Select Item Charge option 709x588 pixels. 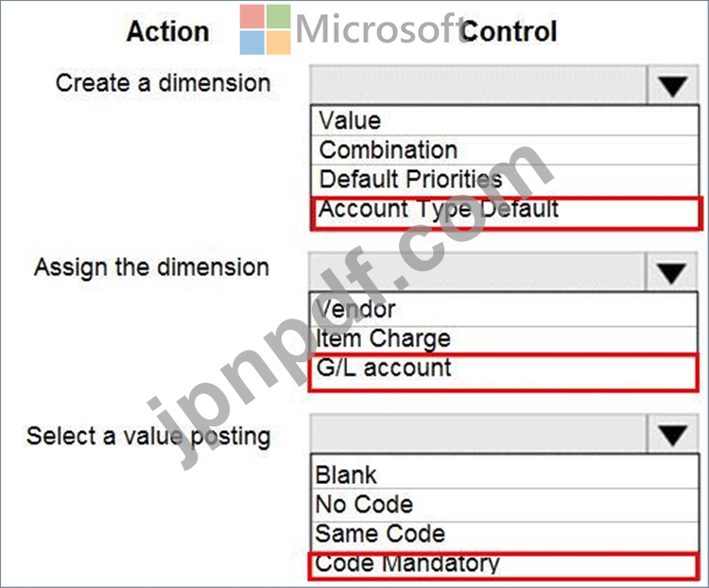(504, 339)
